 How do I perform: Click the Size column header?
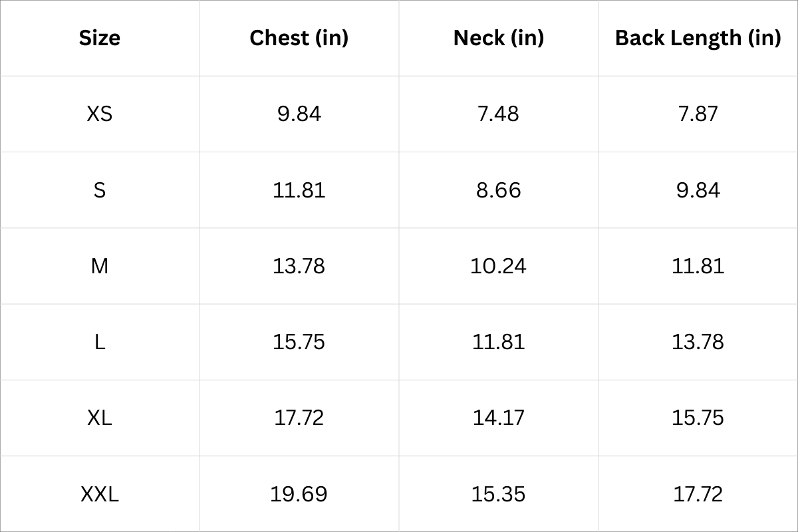coord(100,38)
